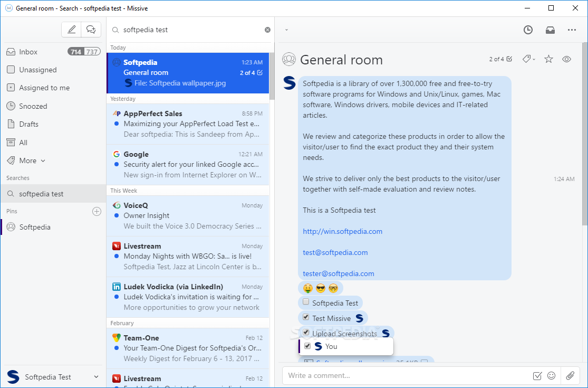Image resolution: width=588 pixels, height=388 pixels.
Task: Click the 1:24 AM message timestamp
Action: pos(564,179)
